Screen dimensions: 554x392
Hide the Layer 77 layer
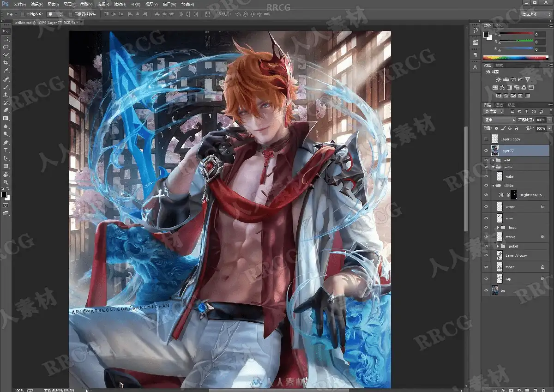pyautogui.click(x=486, y=151)
